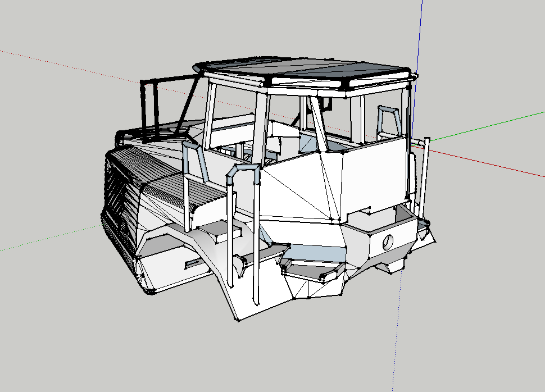Select the upright post beside cab corner
The height and width of the screenshot is (392, 545).
click(426, 174)
